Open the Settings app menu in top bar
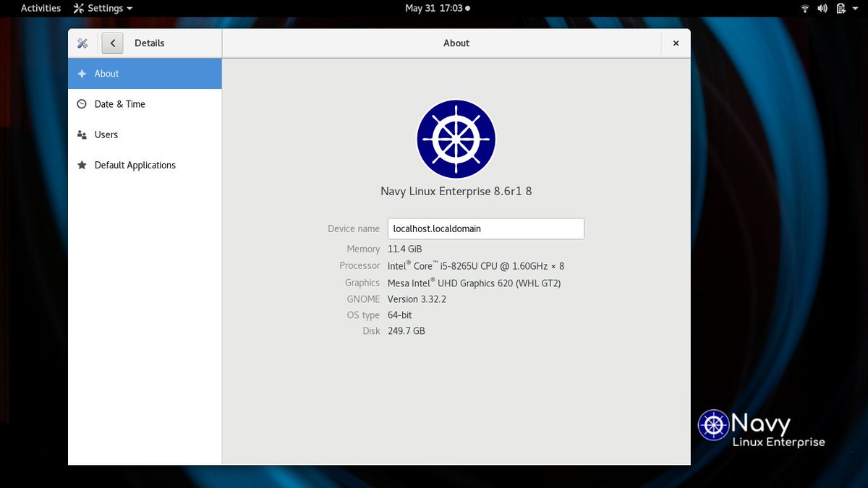Image resolution: width=868 pixels, height=488 pixels. [x=103, y=8]
